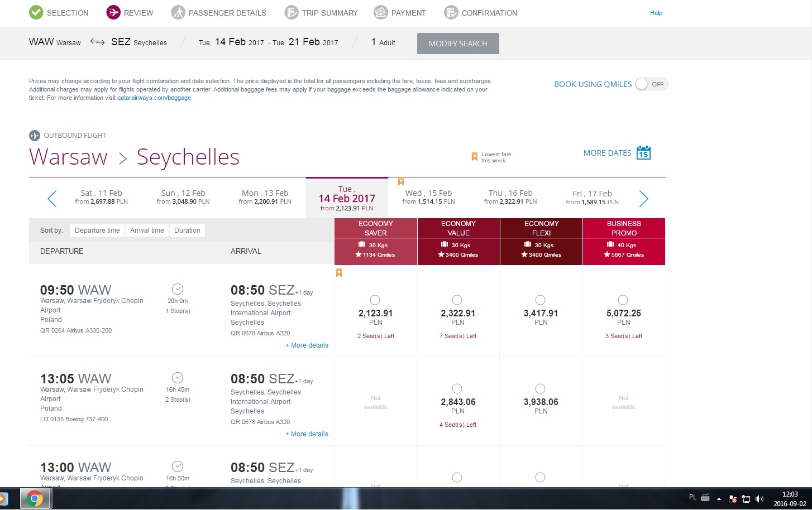The width and height of the screenshot is (812, 510).
Task: Click the lowest fare bookmark legend icon
Action: click(x=475, y=157)
